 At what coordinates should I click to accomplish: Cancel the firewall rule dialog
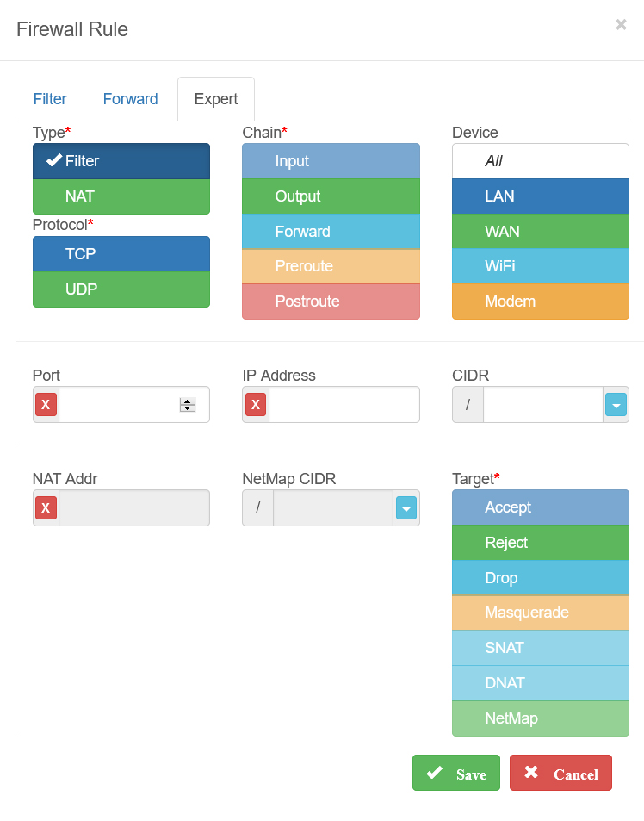[x=560, y=773]
